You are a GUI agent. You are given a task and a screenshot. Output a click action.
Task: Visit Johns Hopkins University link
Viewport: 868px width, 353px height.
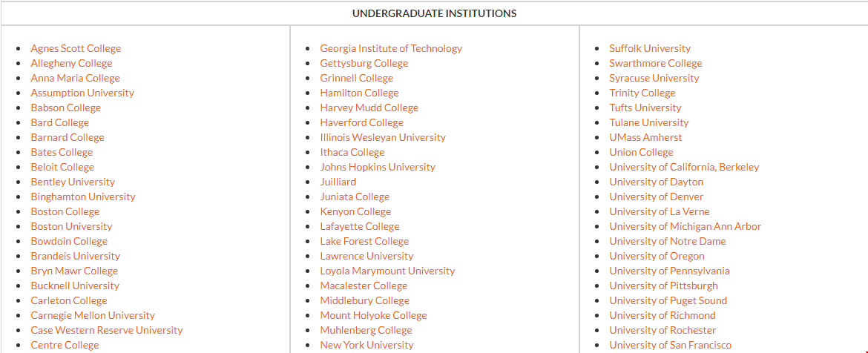click(378, 167)
